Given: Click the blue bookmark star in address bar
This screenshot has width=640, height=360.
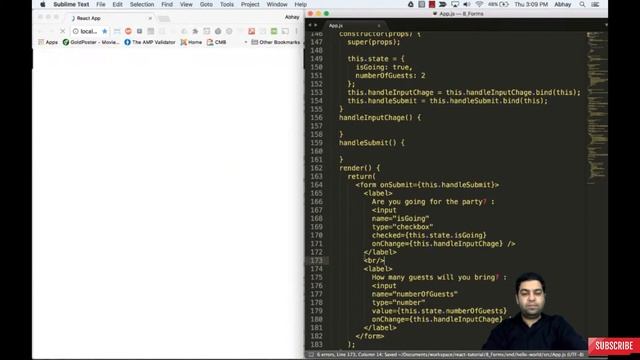Looking at the screenshot, I should pyautogui.click(x=105, y=31).
